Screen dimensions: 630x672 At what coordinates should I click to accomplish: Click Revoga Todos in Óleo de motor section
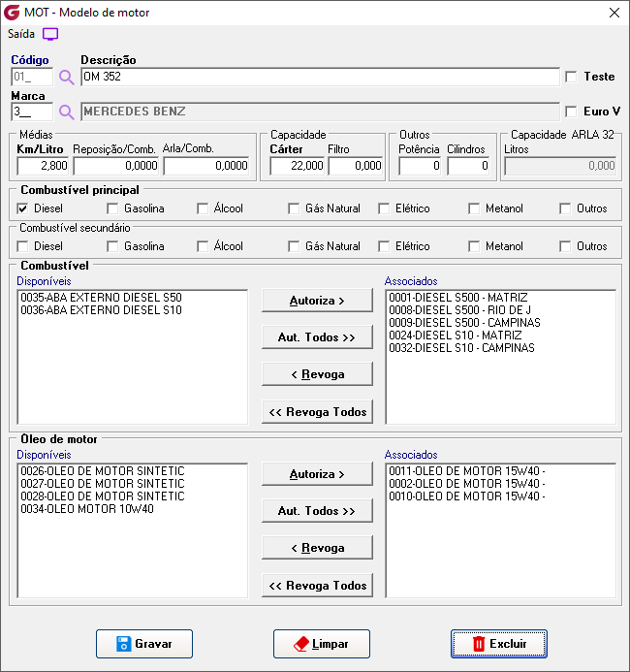point(317,586)
